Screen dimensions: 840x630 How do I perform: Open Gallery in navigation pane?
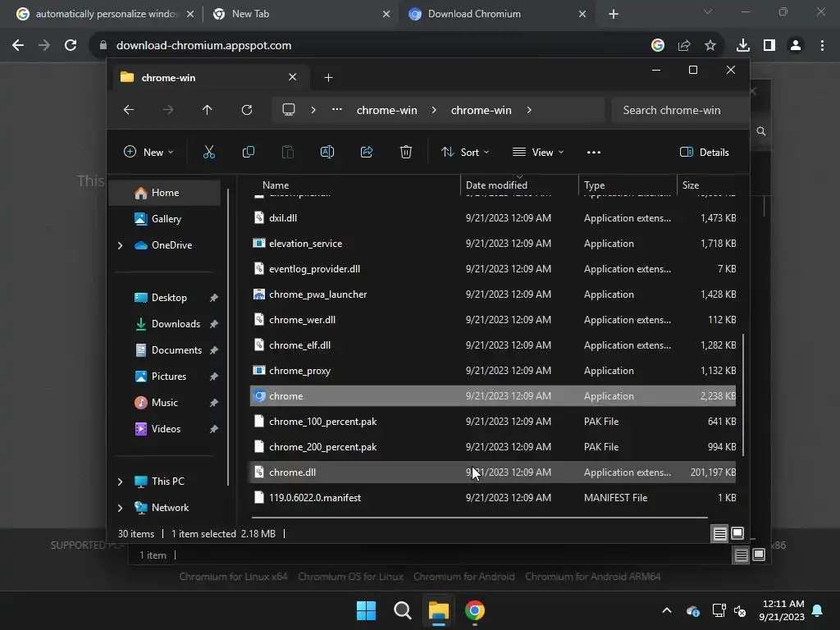point(164,219)
